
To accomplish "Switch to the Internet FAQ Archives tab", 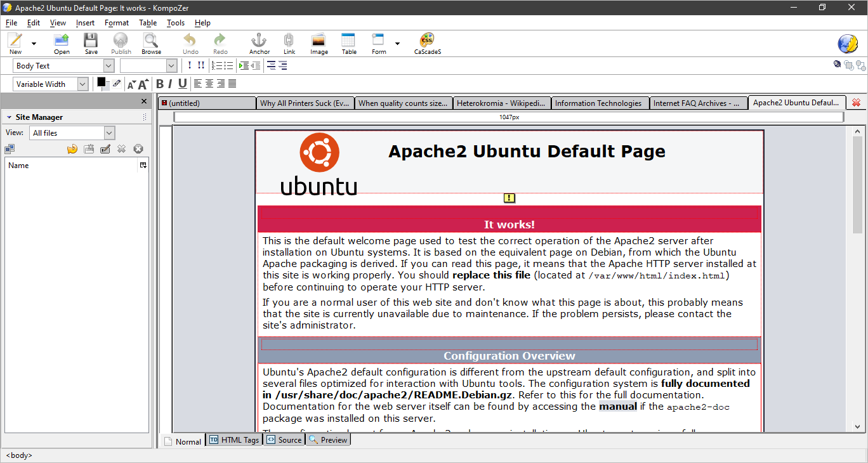I will click(x=697, y=103).
